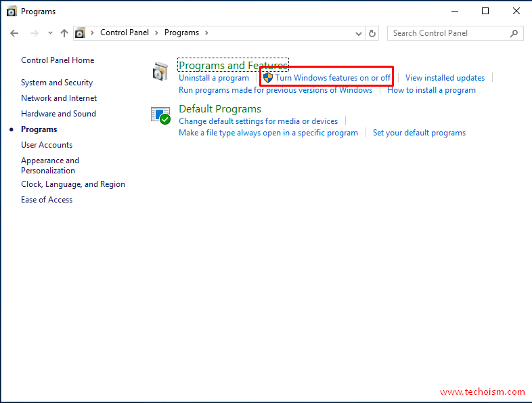Open the address bar history dropdown
Image resolution: width=532 pixels, height=403 pixels.
coord(359,33)
